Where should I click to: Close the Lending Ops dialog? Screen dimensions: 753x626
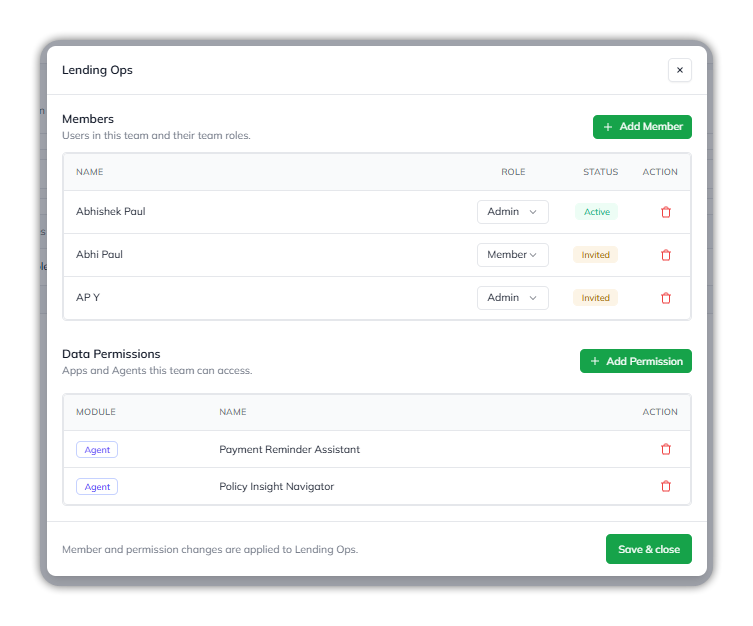tap(680, 70)
